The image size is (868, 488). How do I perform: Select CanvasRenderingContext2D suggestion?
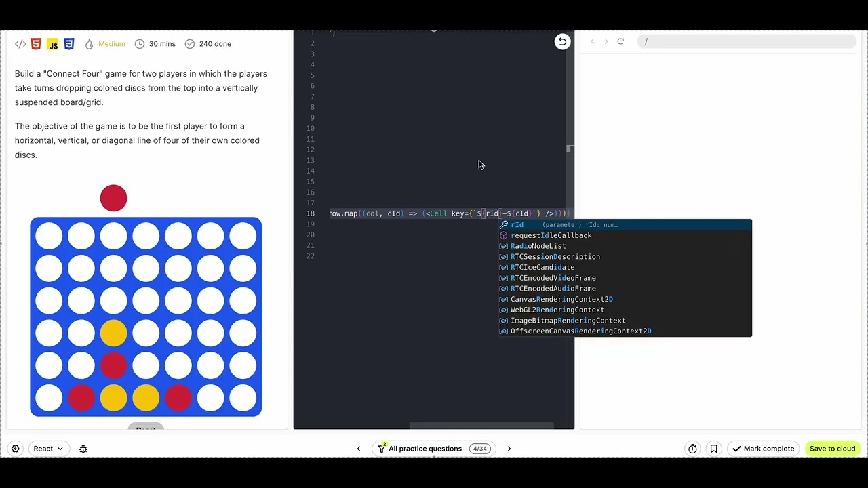tap(625, 299)
